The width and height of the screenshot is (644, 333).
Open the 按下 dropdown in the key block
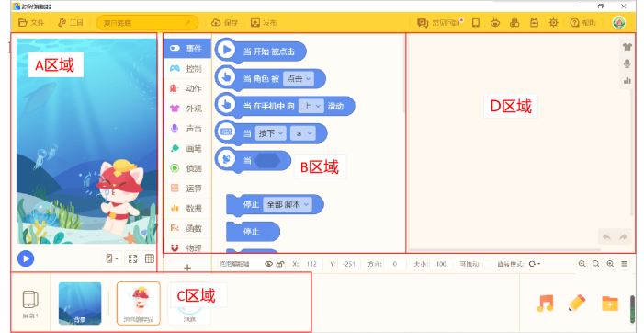[x=271, y=133]
